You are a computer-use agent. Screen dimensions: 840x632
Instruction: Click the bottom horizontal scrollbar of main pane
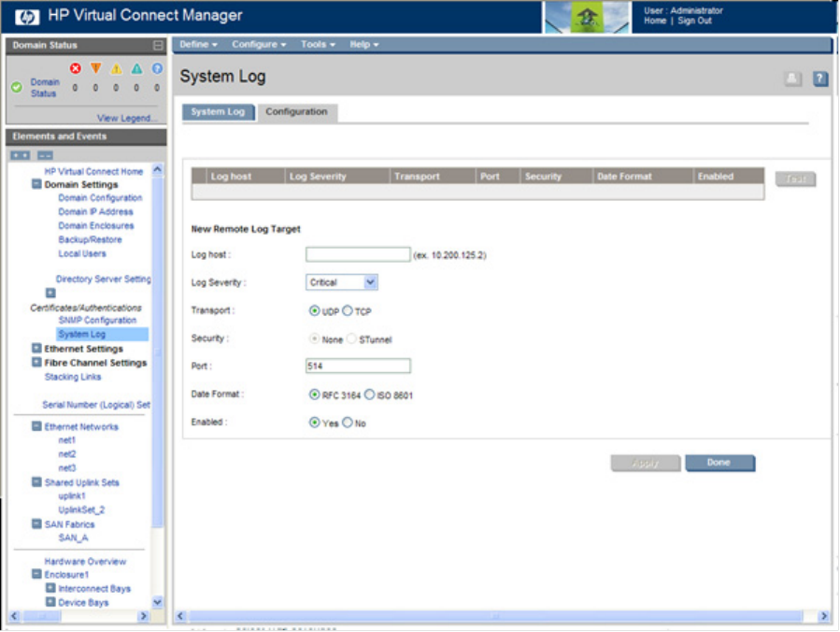pyautogui.click(x=495, y=616)
